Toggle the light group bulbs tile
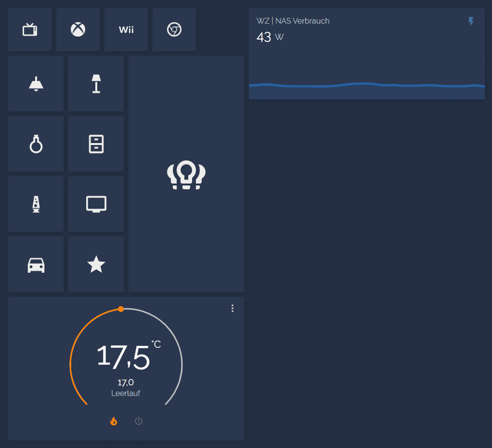492x448 pixels. [x=186, y=174]
